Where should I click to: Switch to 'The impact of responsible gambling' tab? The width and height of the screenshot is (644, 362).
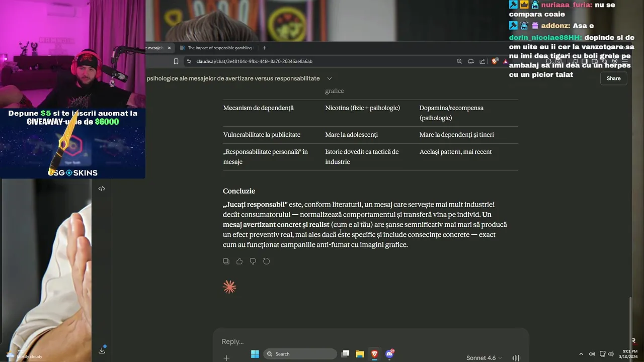219,48
